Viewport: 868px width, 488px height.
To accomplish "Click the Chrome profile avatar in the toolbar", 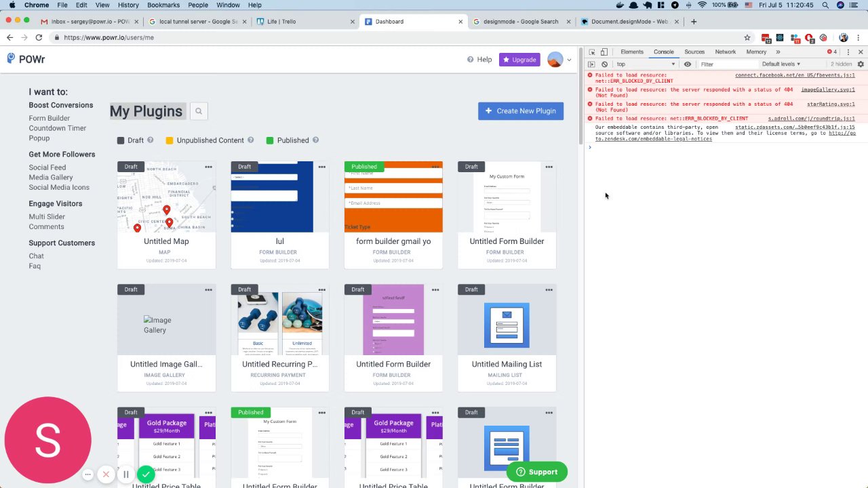I will tap(844, 38).
